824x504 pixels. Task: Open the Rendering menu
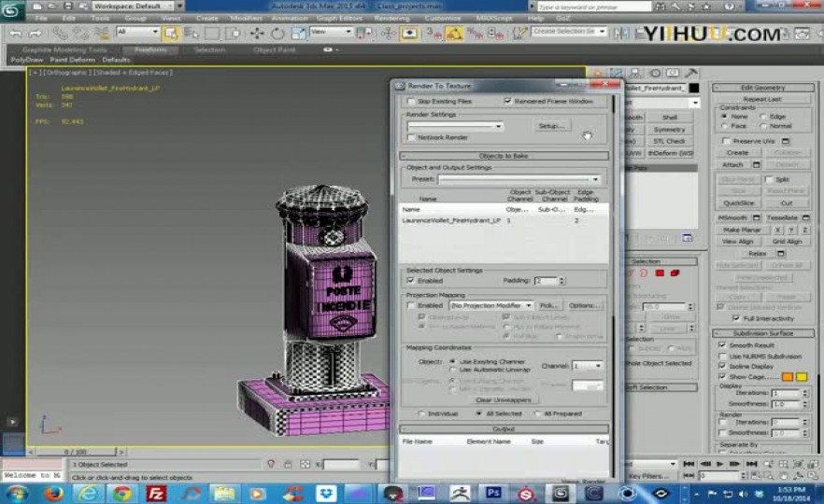tap(391, 19)
